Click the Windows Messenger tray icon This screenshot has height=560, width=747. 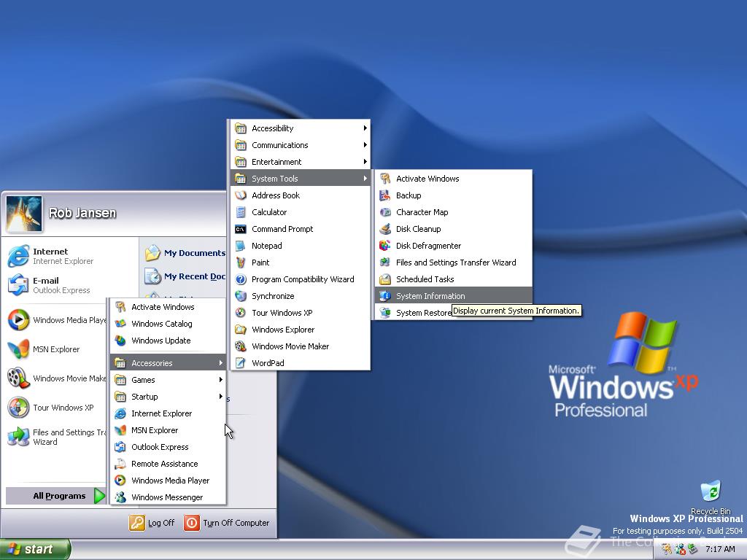pos(680,549)
